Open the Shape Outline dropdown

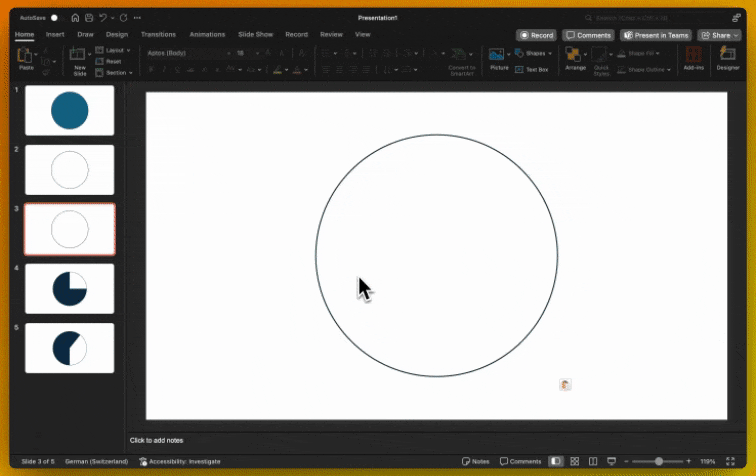click(644, 70)
